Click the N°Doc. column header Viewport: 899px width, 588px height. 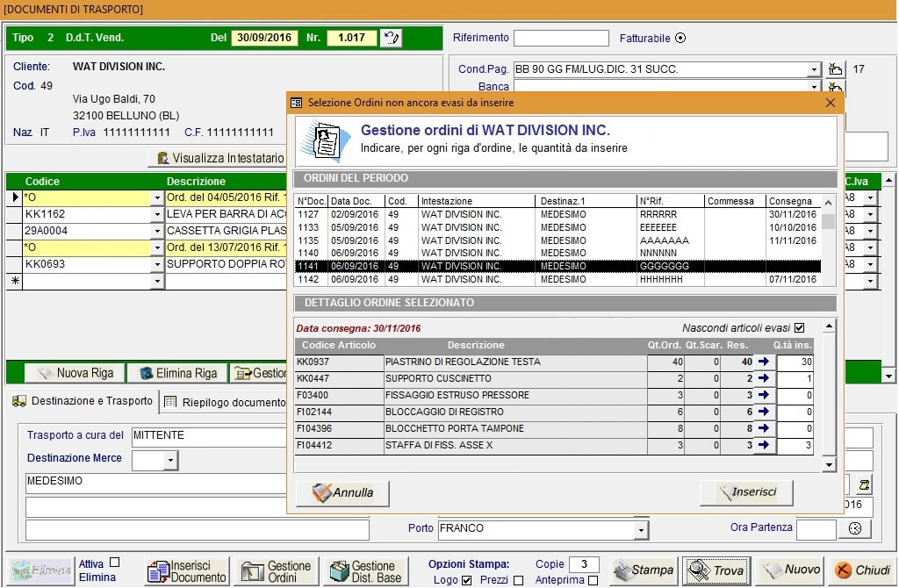(x=312, y=201)
